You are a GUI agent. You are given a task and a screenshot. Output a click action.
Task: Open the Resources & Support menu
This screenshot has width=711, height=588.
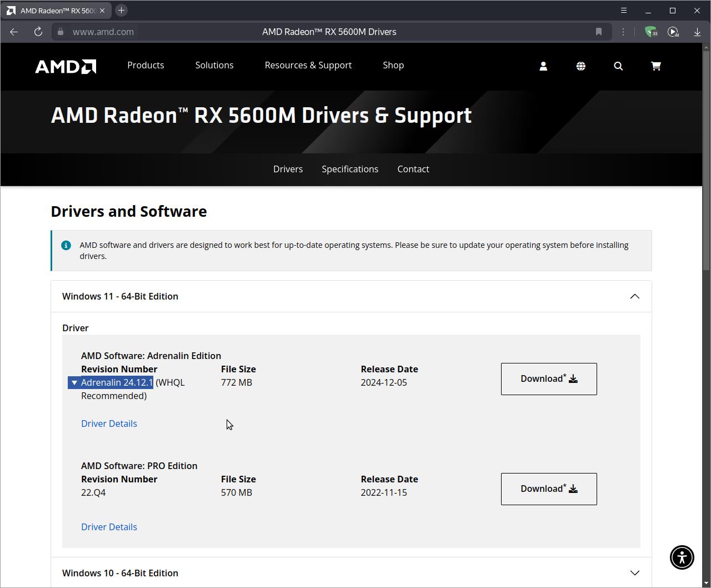click(308, 65)
